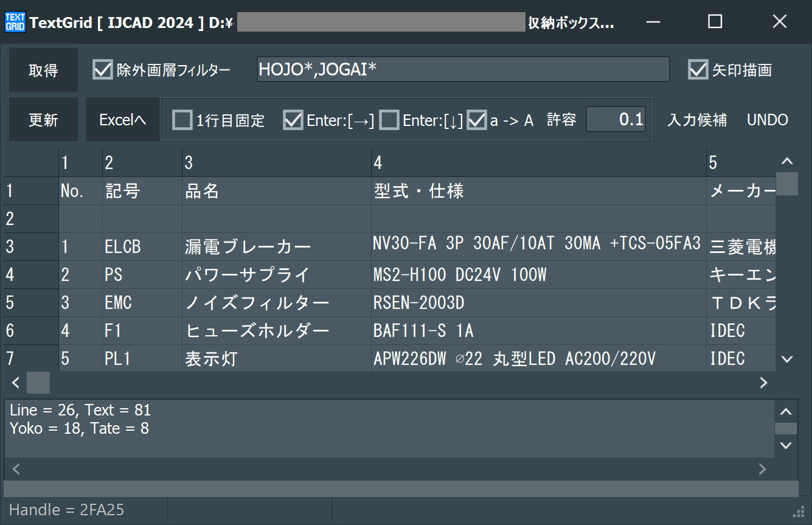This screenshot has height=525, width=812.
Task: Click the grid's horizontal scrollbar thumb
Action: pos(38,383)
